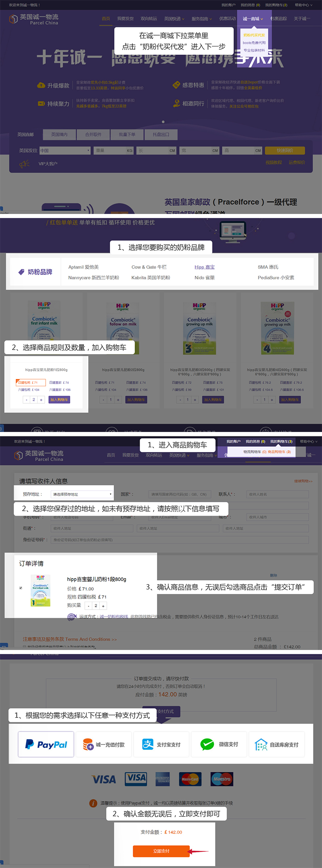Add hipp 1段800g to cart with 加入购物车

tap(60, 399)
